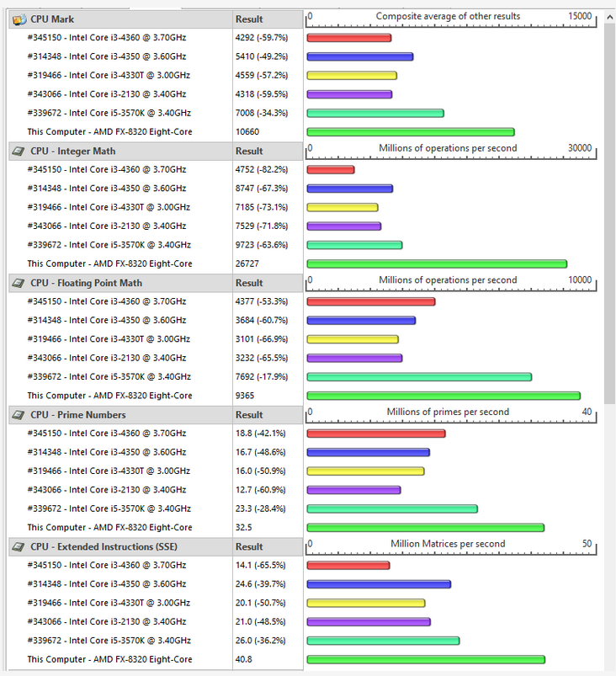Image resolution: width=616 pixels, height=676 pixels.
Task: Click the 32.5 Prime Numbers result
Action: (x=243, y=528)
